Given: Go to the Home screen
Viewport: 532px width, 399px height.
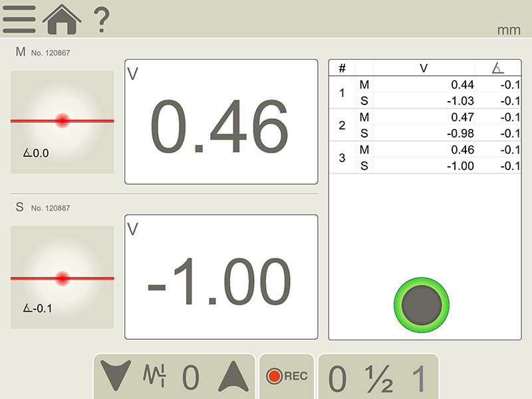Looking at the screenshot, I should tap(62, 19).
